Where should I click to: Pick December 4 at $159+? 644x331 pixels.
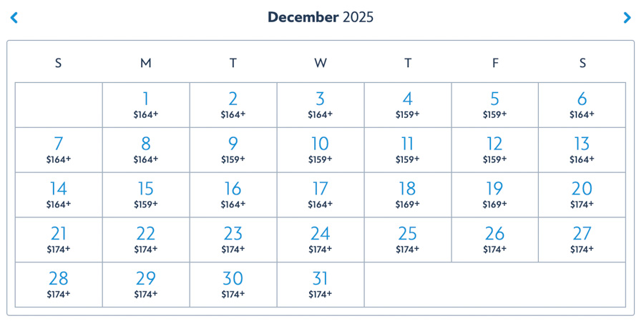click(408, 104)
